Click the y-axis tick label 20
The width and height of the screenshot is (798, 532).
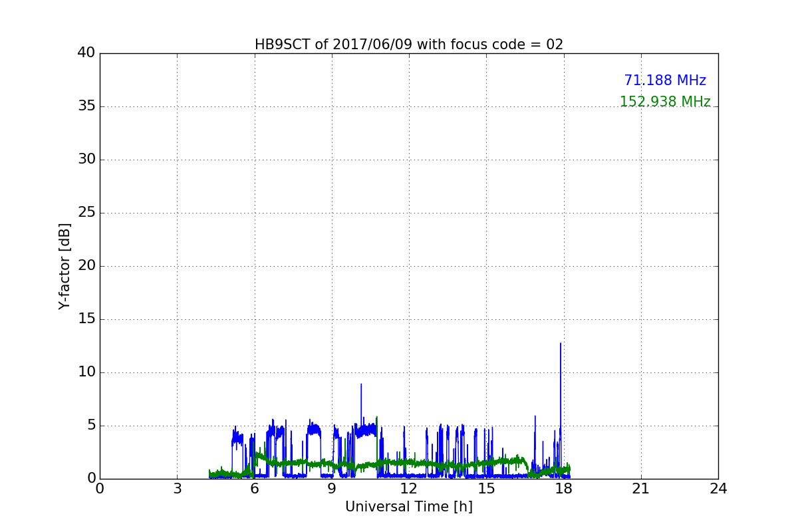click(86, 266)
